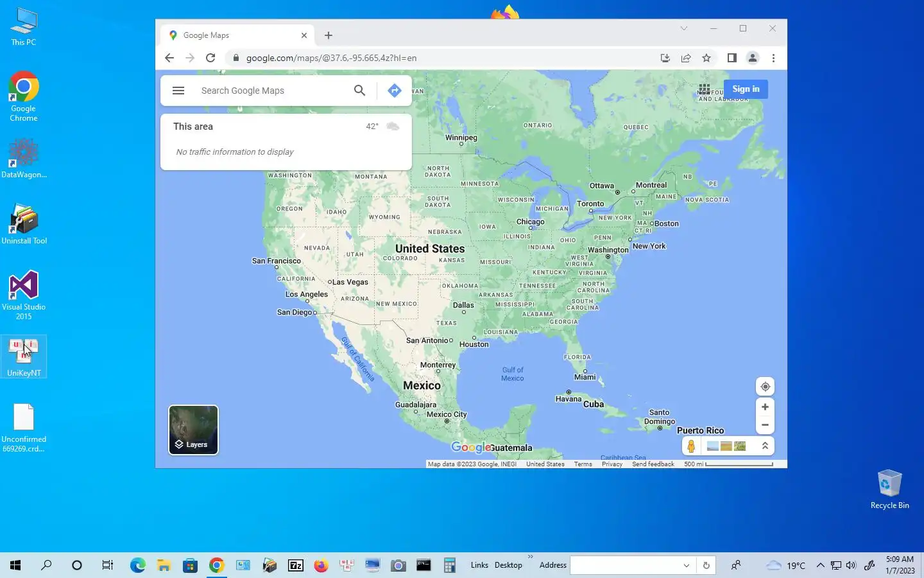The height and width of the screenshot is (578, 924).
Task: Open the Desktop toolbar on taskbar
Action: click(x=508, y=565)
